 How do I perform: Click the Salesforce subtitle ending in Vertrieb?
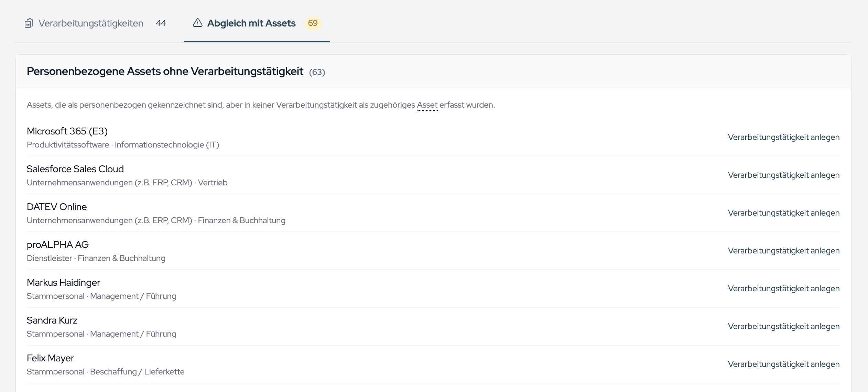pos(127,183)
